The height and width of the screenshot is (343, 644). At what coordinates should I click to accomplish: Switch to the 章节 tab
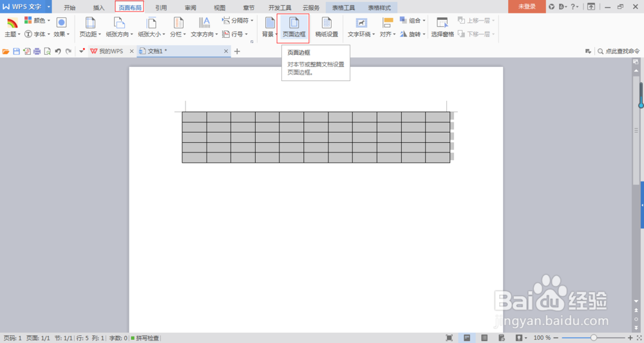[x=249, y=7]
